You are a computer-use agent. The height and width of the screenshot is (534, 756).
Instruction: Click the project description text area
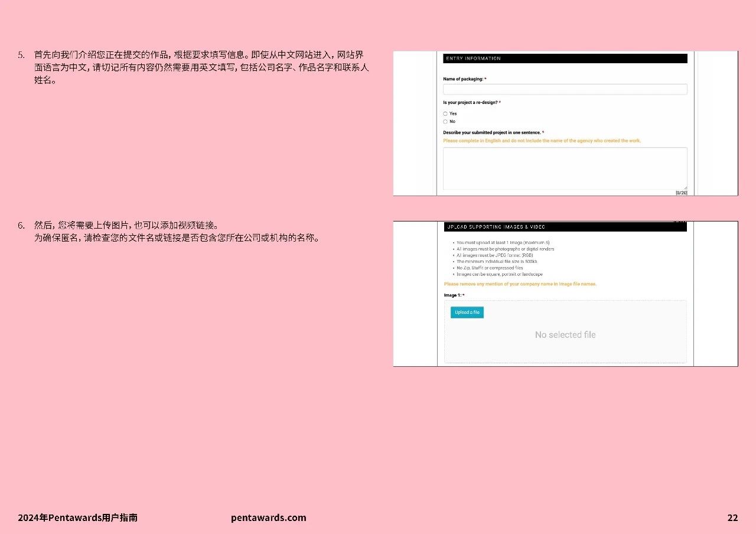pyautogui.click(x=565, y=168)
